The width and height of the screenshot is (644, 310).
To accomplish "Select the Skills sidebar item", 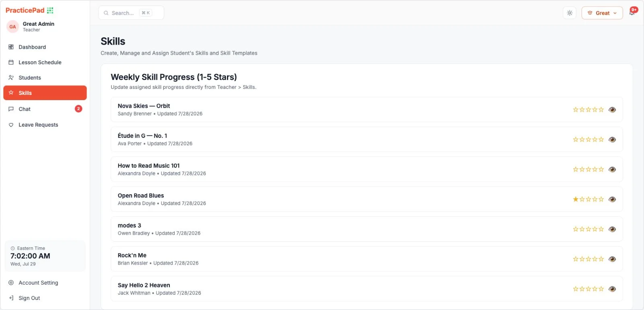I will click(x=45, y=93).
